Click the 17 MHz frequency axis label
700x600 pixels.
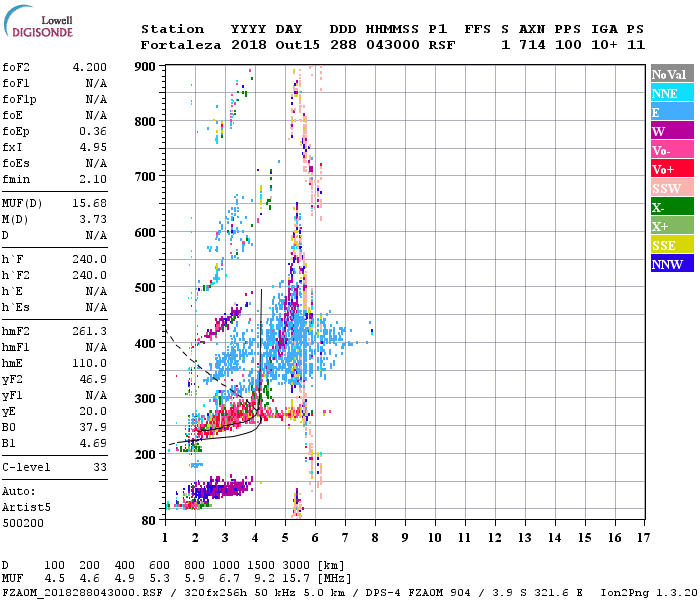point(643,538)
